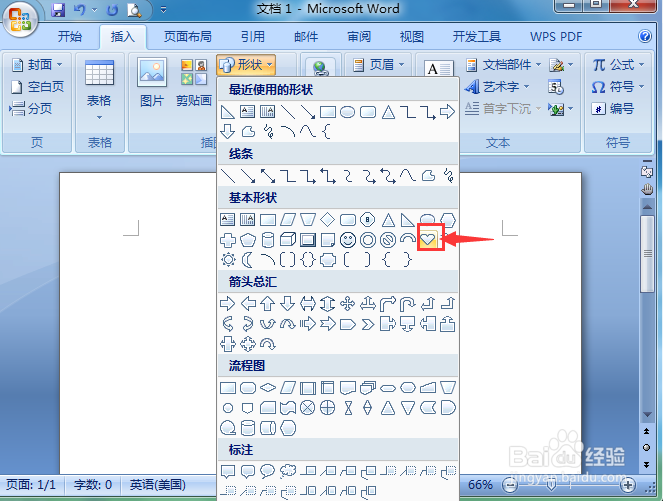663x501 pixels.
Task: Click the next page double-arrow button
Action: point(647,465)
